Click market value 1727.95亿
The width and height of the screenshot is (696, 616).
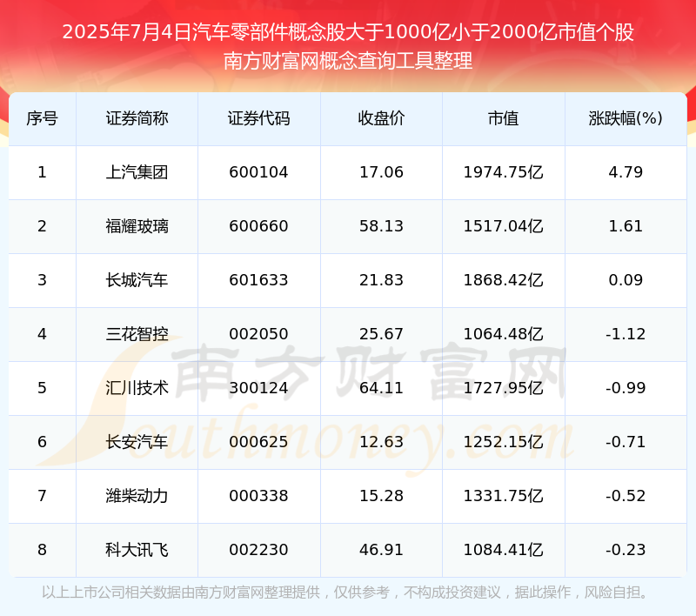click(504, 388)
